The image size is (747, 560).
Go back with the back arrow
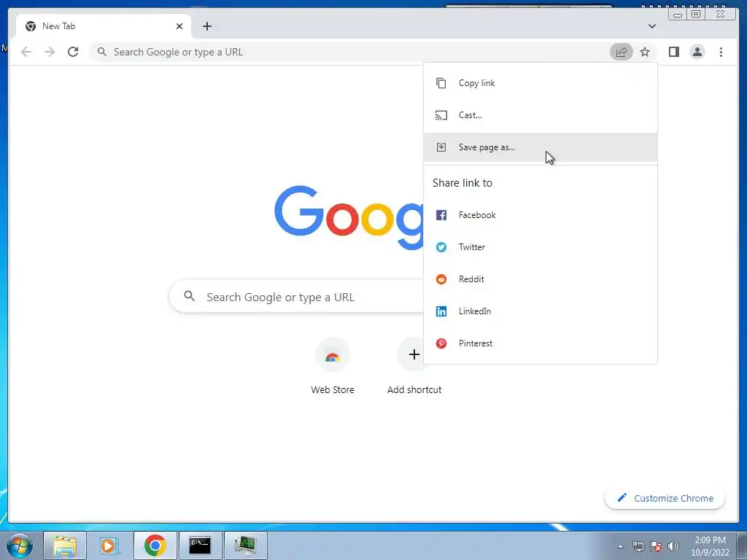(26, 52)
